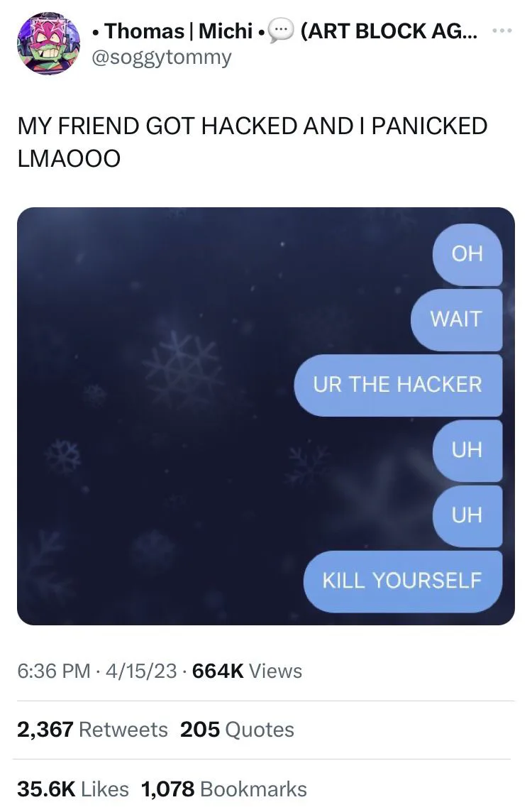The image size is (532, 812).
Task: Click the second UH message bubble
Action: (x=467, y=516)
